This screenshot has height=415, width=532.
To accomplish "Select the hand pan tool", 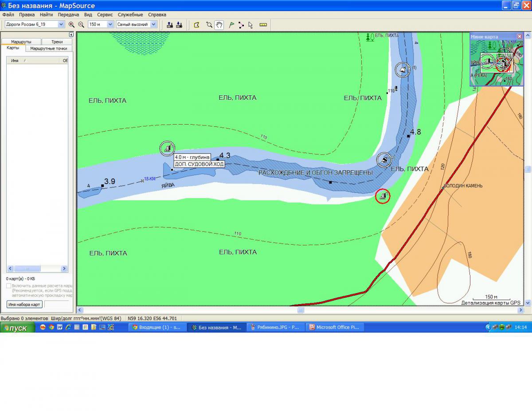I will pos(219,25).
